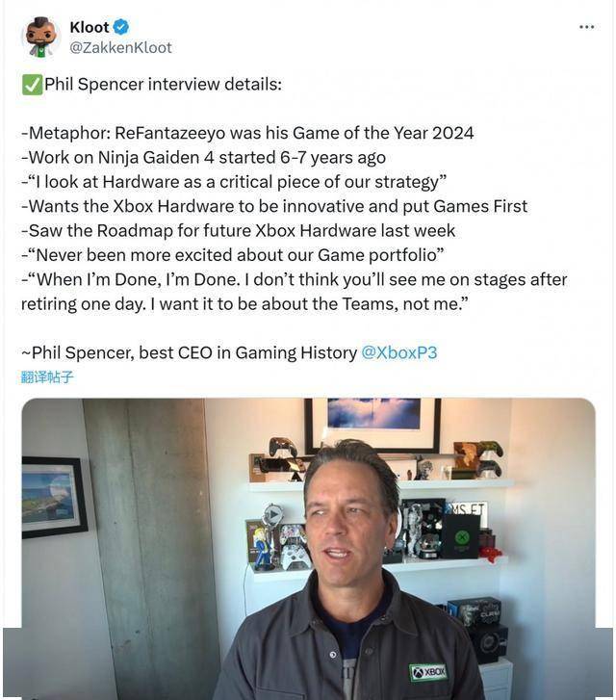
Task: Click the framed blue artwork above shelves
Action: point(372,424)
